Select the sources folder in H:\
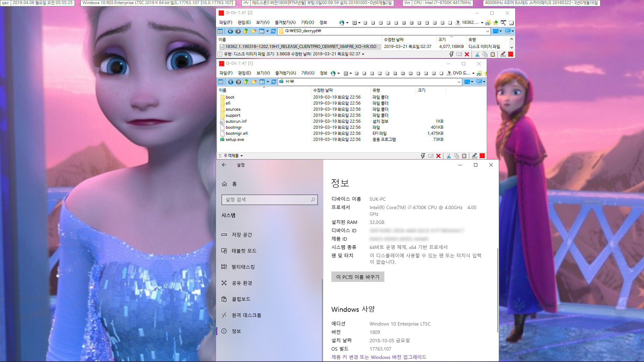This screenshot has height=362, width=644. point(233,109)
